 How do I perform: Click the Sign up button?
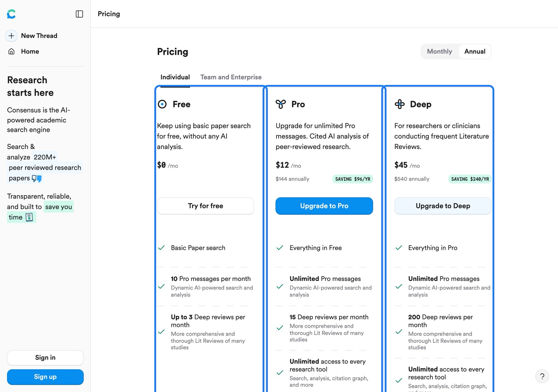click(x=45, y=377)
